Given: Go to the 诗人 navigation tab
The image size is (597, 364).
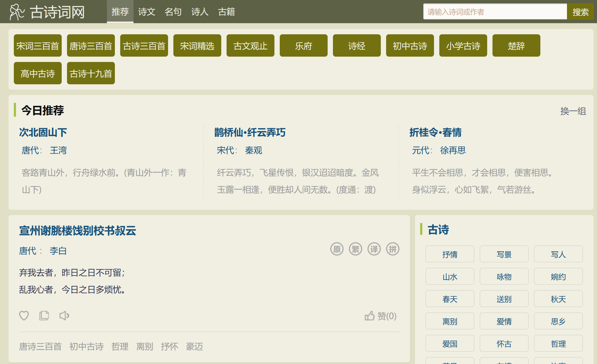Looking at the screenshot, I should click(x=200, y=12).
